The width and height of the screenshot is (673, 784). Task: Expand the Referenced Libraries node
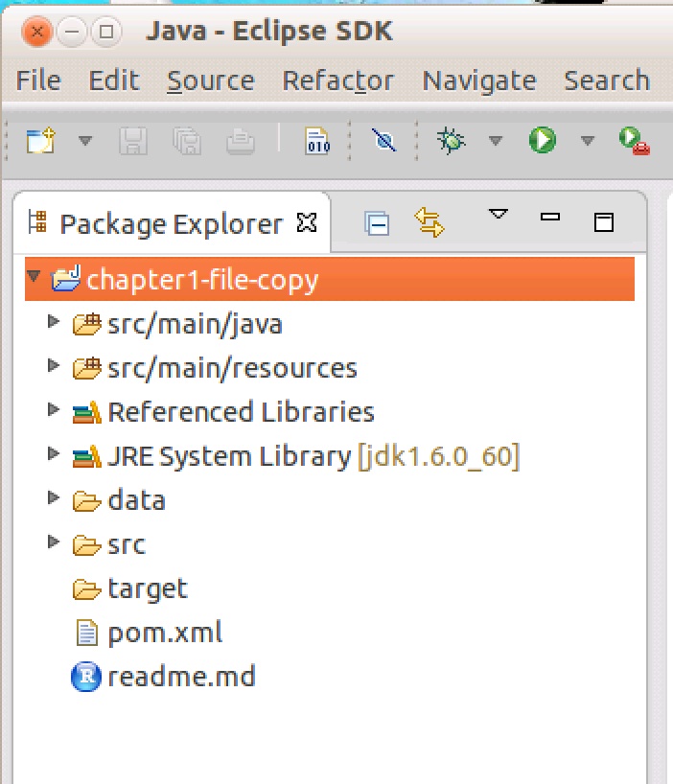click(x=54, y=411)
